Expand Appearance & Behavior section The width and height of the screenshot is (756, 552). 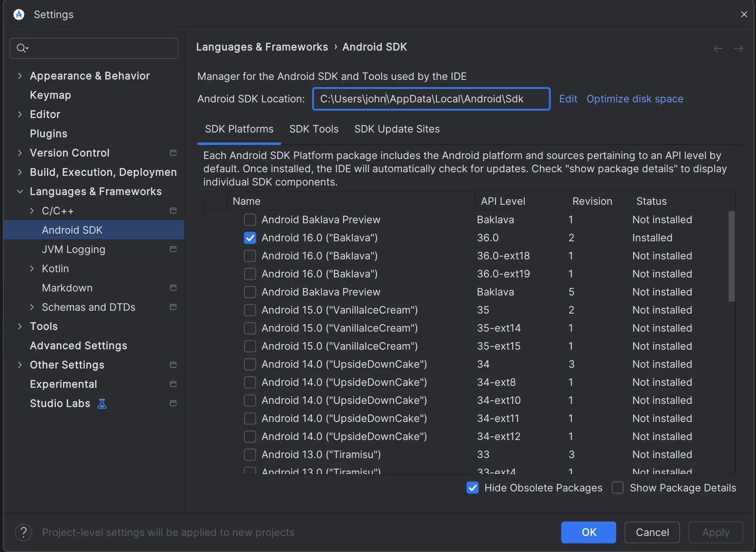(20, 76)
